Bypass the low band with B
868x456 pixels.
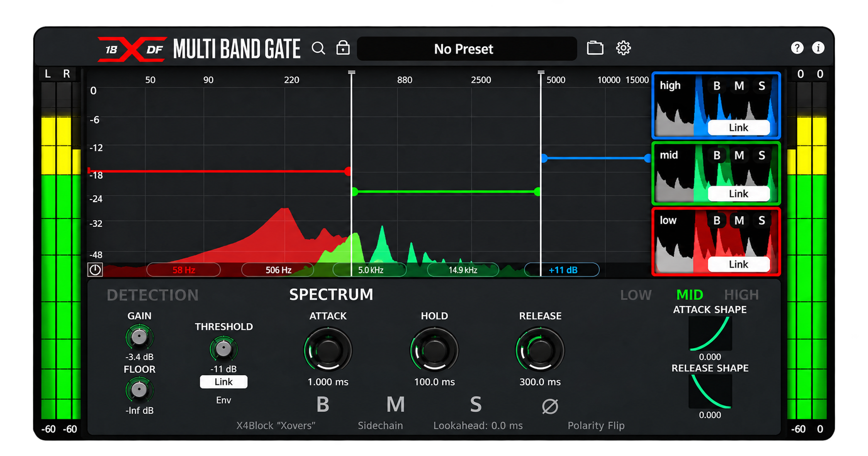click(x=717, y=221)
